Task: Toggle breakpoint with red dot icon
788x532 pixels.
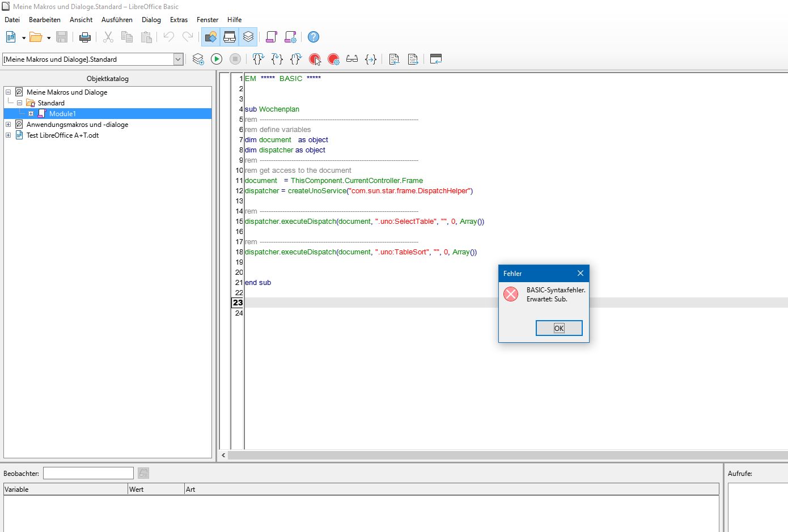Action: (315, 59)
